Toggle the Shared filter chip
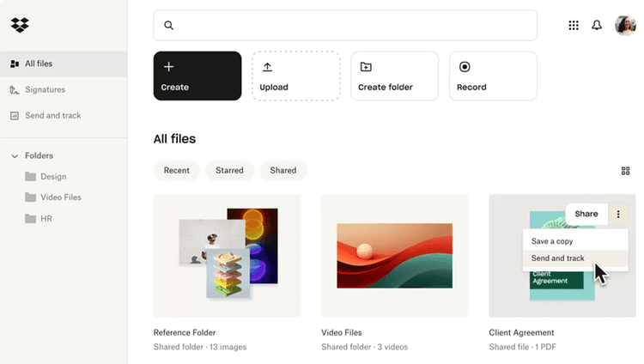This screenshot has width=644, height=364. coord(283,171)
